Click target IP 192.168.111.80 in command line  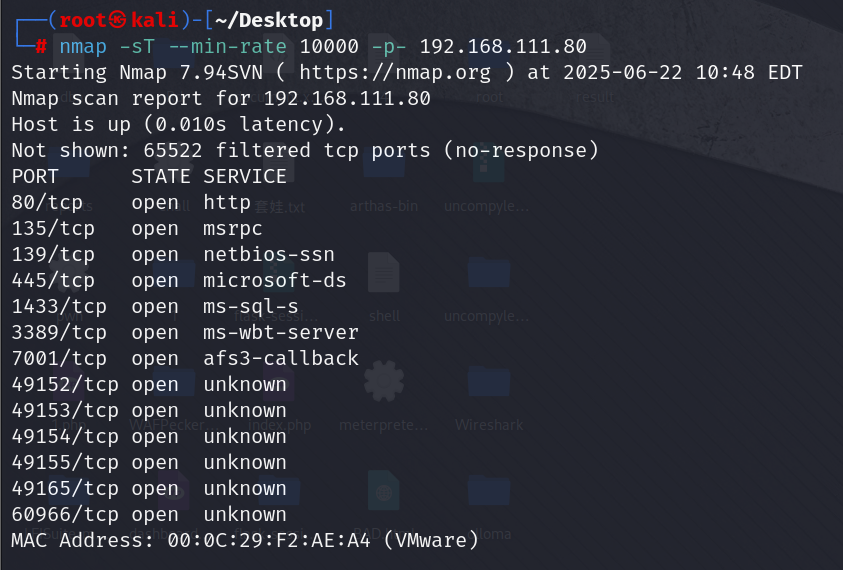(x=503, y=46)
